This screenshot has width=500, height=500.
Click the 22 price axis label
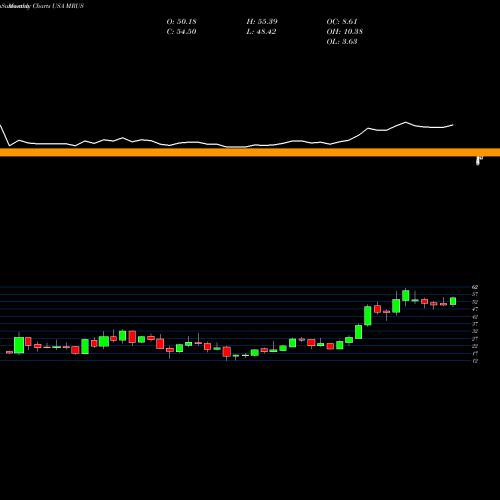(x=475, y=346)
